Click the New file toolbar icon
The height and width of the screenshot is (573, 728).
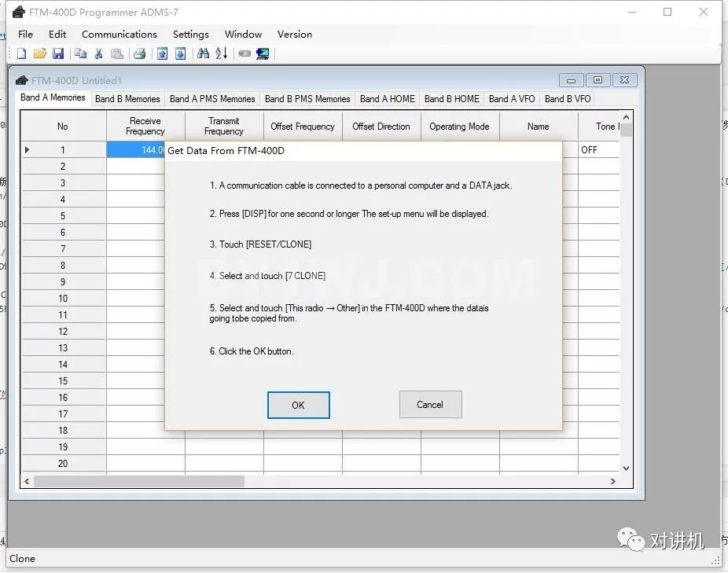point(21,53)
